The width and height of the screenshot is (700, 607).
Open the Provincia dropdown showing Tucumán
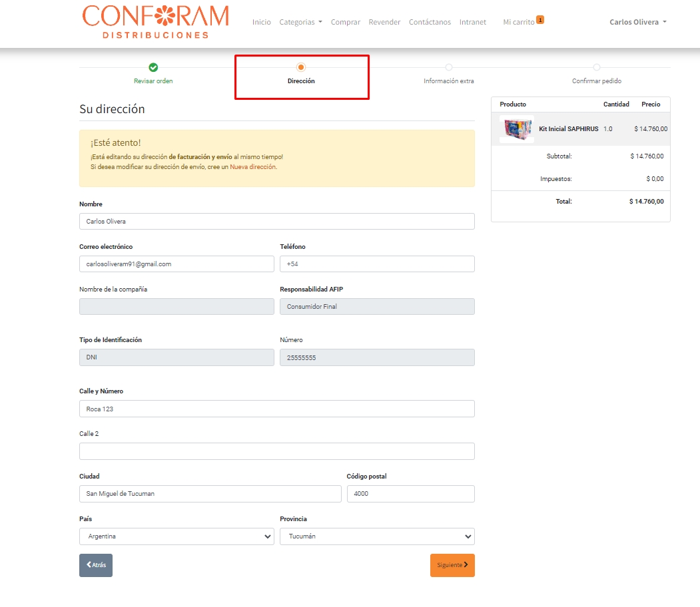pyautogui.click(x=377, y=536)
